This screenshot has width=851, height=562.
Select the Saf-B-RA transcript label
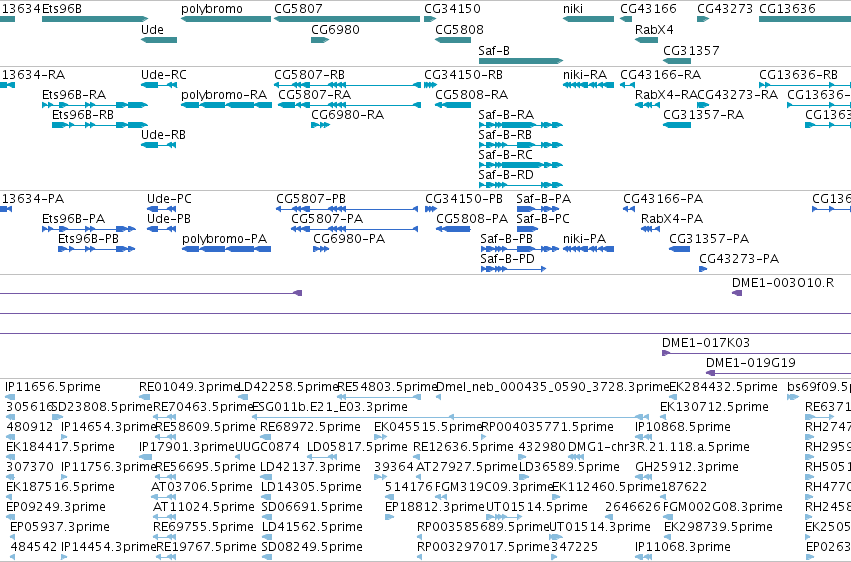coord(506,114)
